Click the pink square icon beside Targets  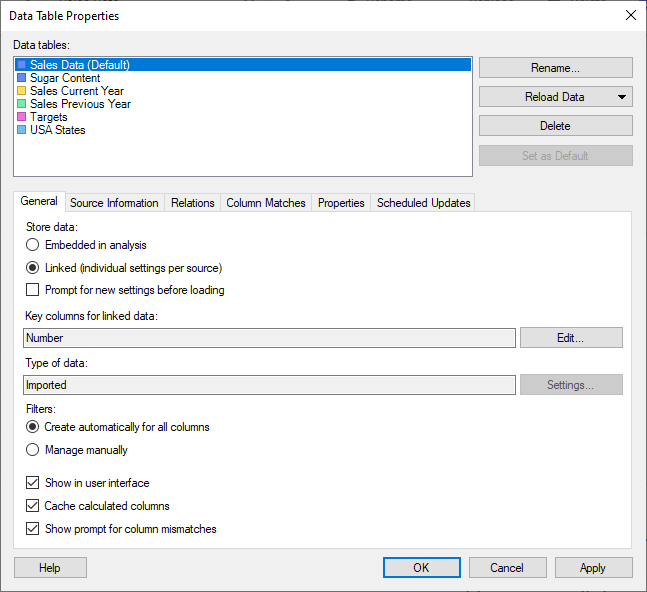21,117
